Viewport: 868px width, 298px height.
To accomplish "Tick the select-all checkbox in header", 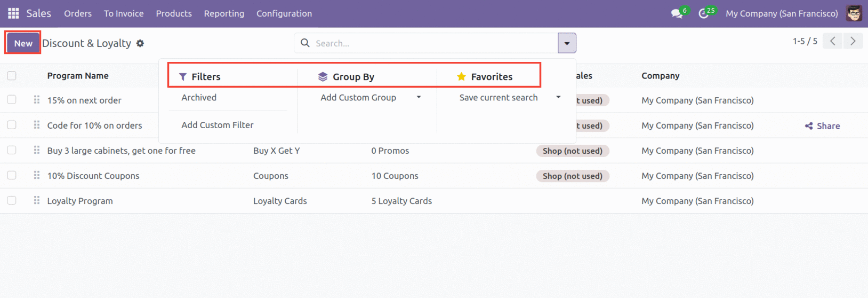I will pyautogui.click(x=12, y=76).
